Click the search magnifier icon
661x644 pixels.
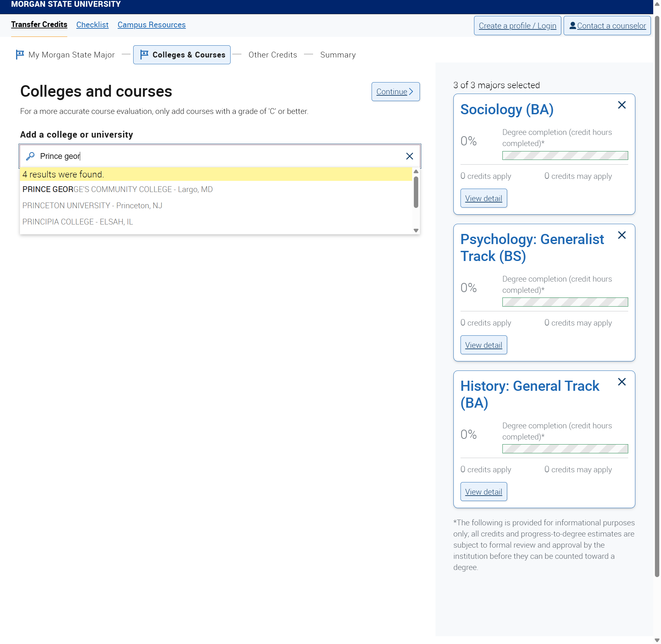pos(30,156)
